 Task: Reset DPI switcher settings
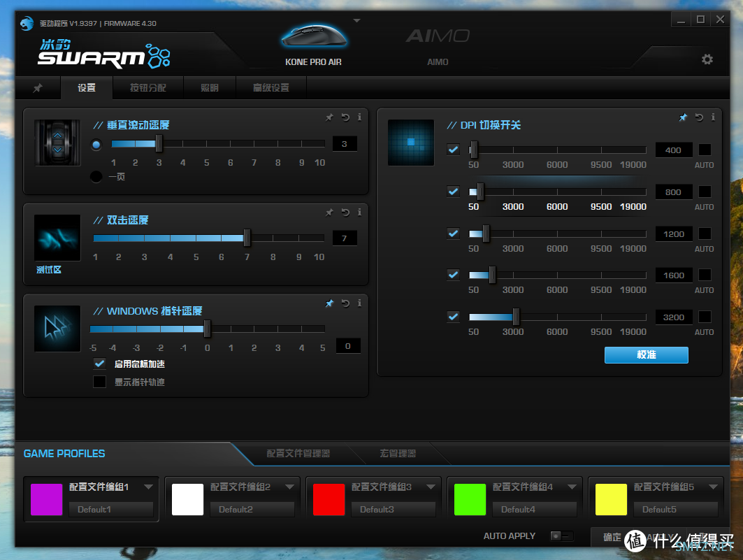tap(699, 117)
